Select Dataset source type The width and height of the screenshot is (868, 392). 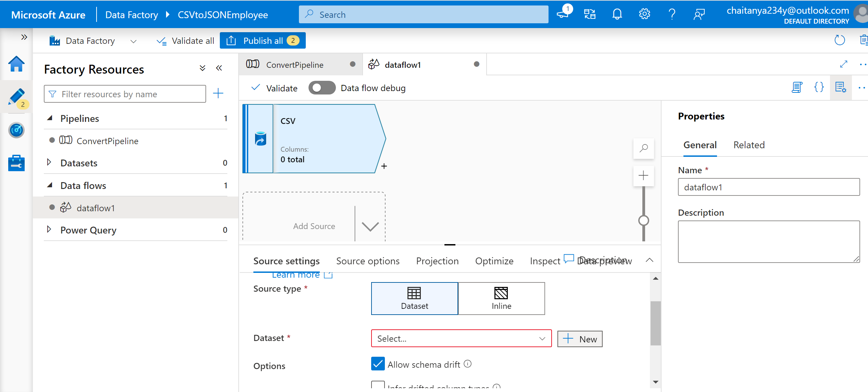[414, 299]
